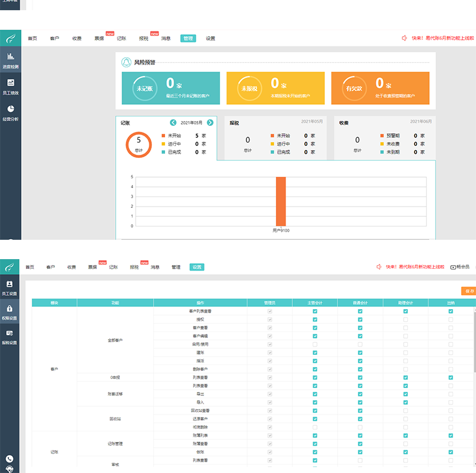The height and width of the screenshot is (473, 476).
Task: Expand the 报税 summary card
Action: 276,138
